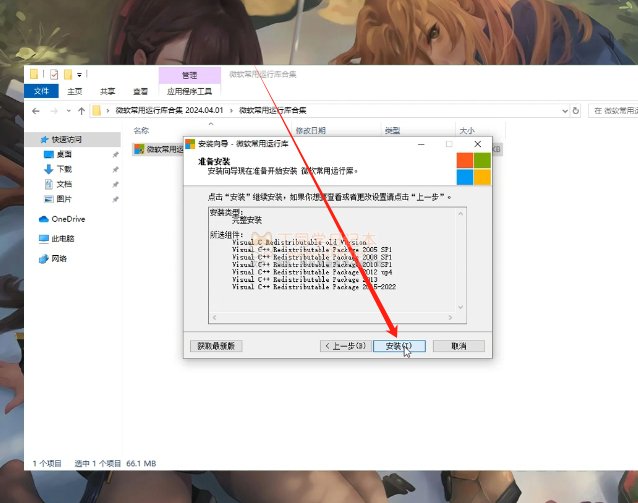Image resolution: width=638 pixels, height=503 pixels.
Task: Open the 主页 ribbon tab
Action: tap(74, 92)
